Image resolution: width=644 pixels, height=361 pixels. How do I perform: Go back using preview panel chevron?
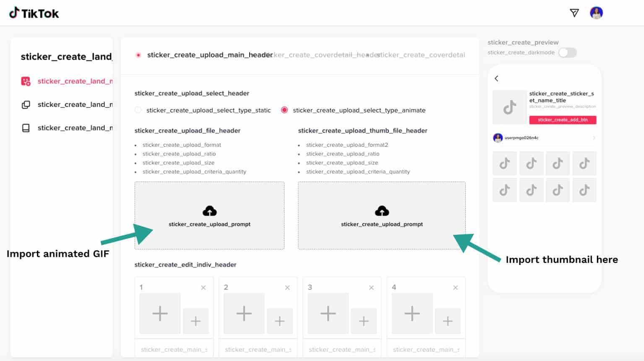pyautogui.click(x=497, y=78)
